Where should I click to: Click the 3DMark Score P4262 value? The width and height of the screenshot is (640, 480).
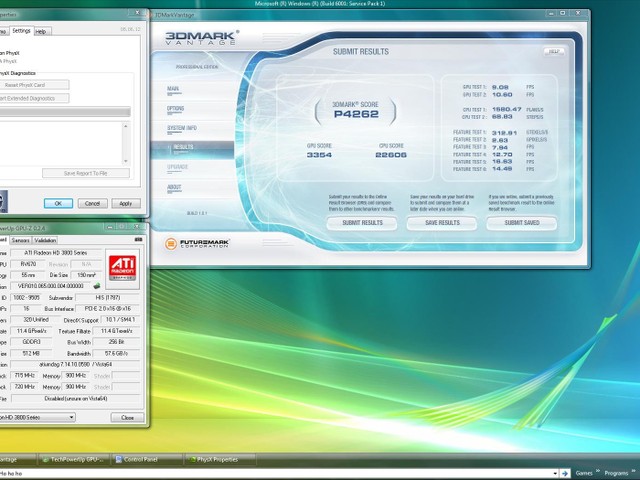click(x=356, y=114)
